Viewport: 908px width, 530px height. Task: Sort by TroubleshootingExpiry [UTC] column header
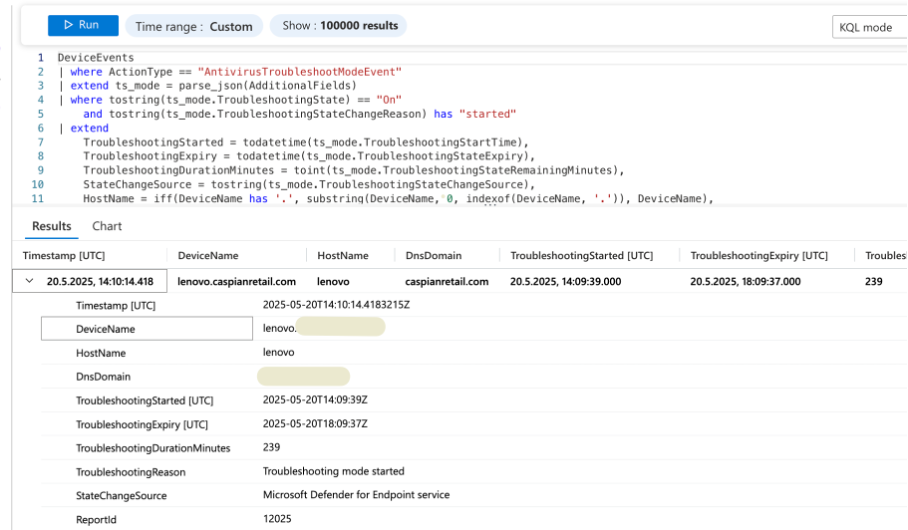tap(759, 255)
